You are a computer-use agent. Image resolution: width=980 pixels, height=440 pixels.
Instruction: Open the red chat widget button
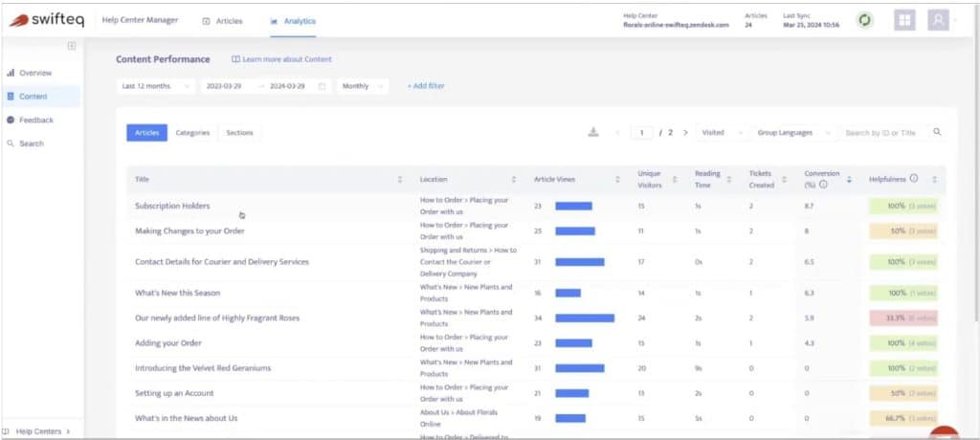944,432
